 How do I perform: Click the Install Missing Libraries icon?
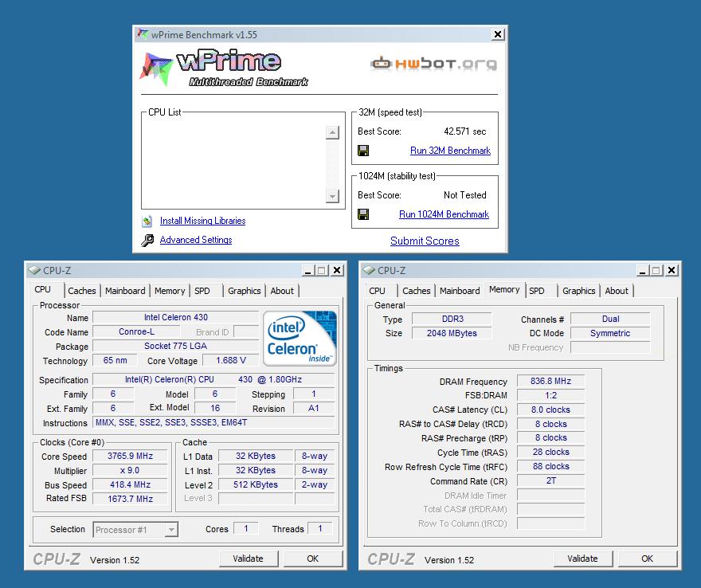147,221
